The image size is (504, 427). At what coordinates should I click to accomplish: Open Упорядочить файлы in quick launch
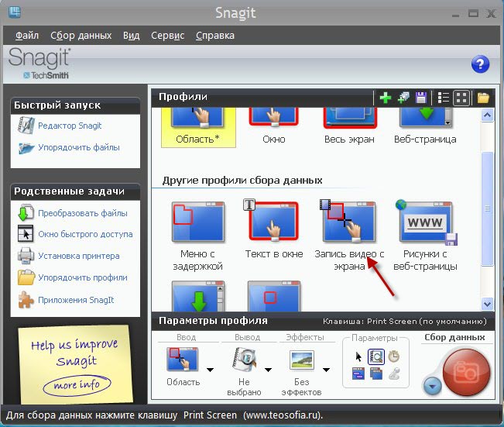tap(79, 147)
